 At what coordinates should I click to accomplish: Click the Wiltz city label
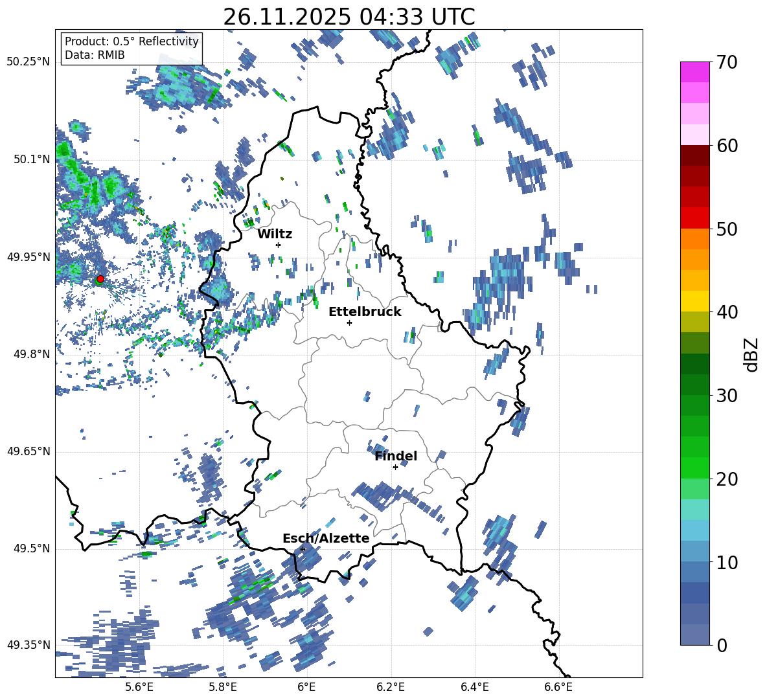tap(275, 234)
